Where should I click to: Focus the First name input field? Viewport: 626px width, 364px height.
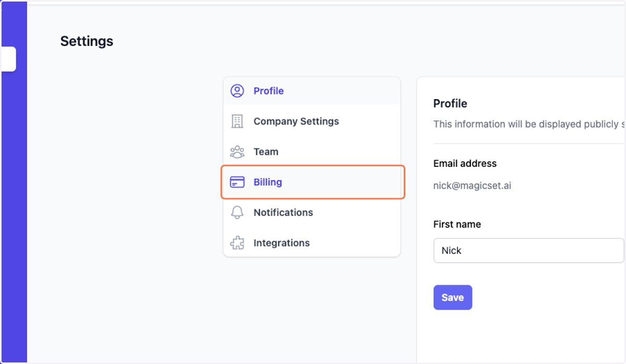coord(529,250)
